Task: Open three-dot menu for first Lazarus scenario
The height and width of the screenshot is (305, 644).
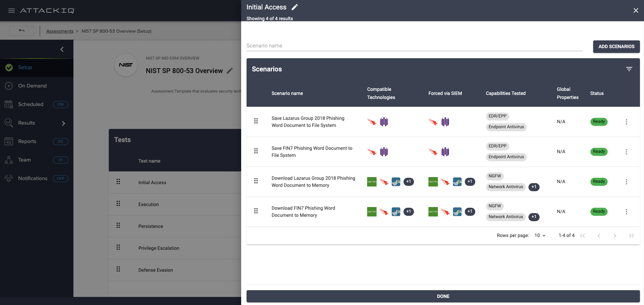Action: click(626, 122)
